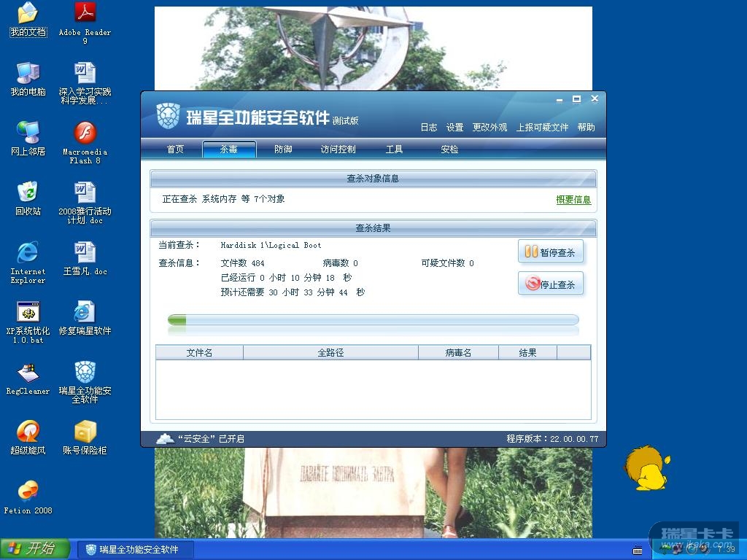Click the 结果 column header
This screenshot has height=560, width=747.
pos(527,352)
